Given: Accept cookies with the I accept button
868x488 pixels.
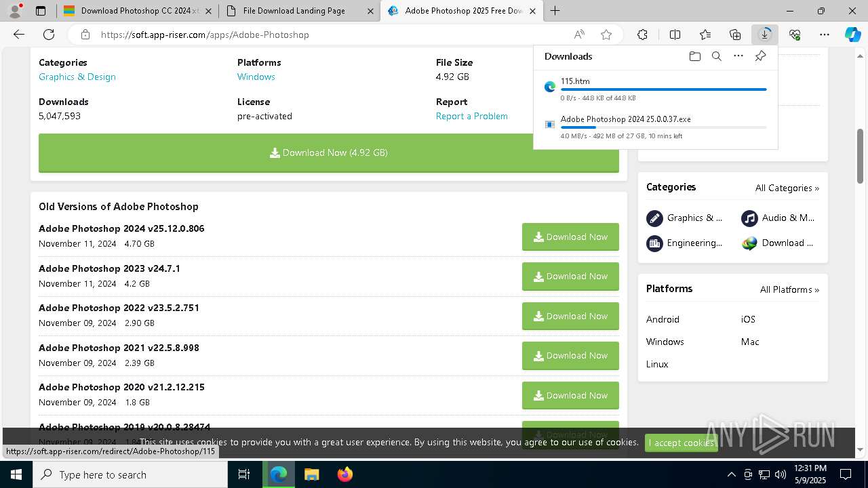Looking at the screenshot, I should point(681,443).
